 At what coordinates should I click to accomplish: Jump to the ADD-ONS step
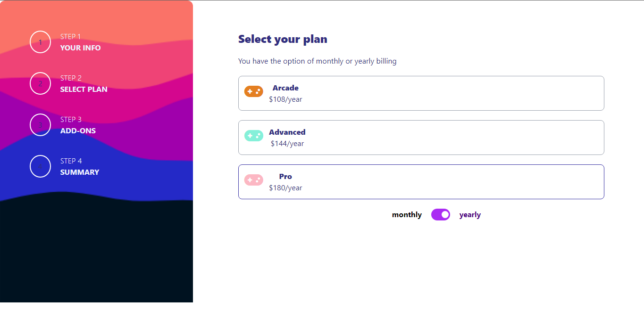tap(78, 130)
